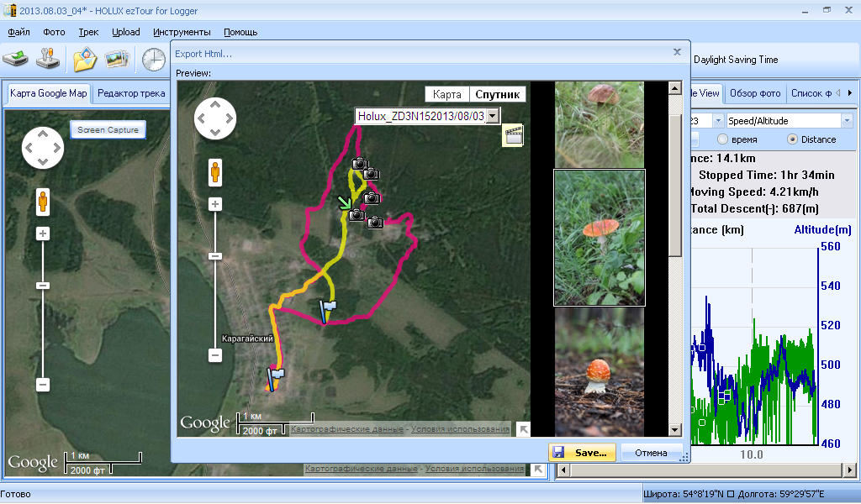Viewport: 861px width, 504px height.
Task: Click zoom in plus button on main window map
Action: pos(43,234)
